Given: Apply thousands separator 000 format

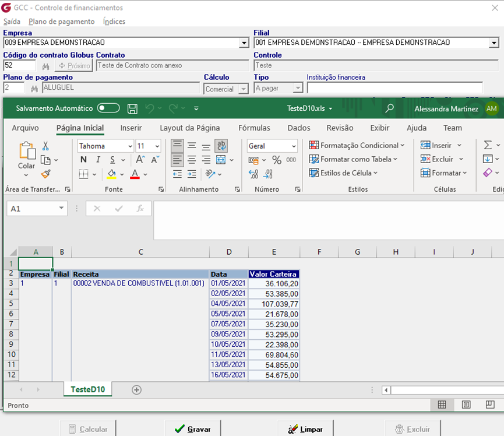Looking at the screenshot, I should click(x=291, y=160).
